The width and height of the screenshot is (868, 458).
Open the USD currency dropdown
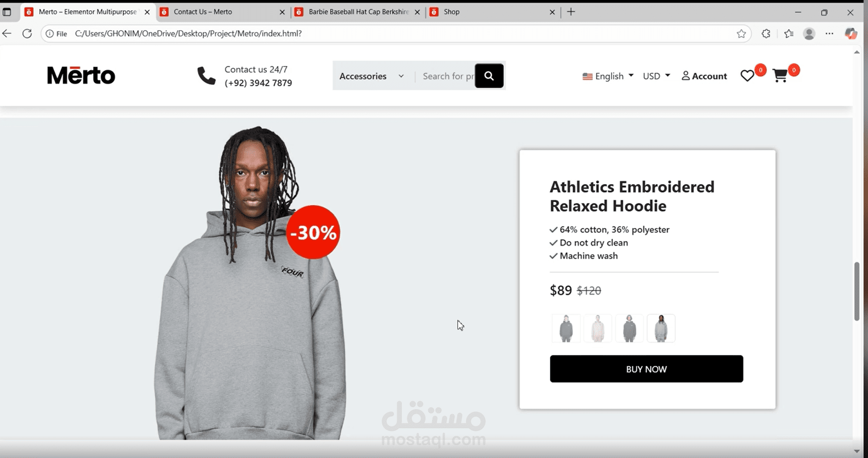[656, 76]
